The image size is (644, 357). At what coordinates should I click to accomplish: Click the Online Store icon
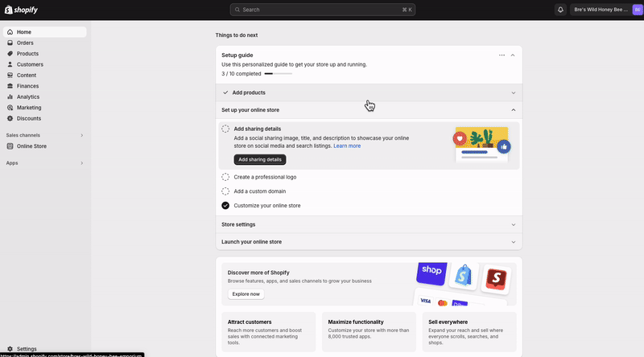point(10,146)
